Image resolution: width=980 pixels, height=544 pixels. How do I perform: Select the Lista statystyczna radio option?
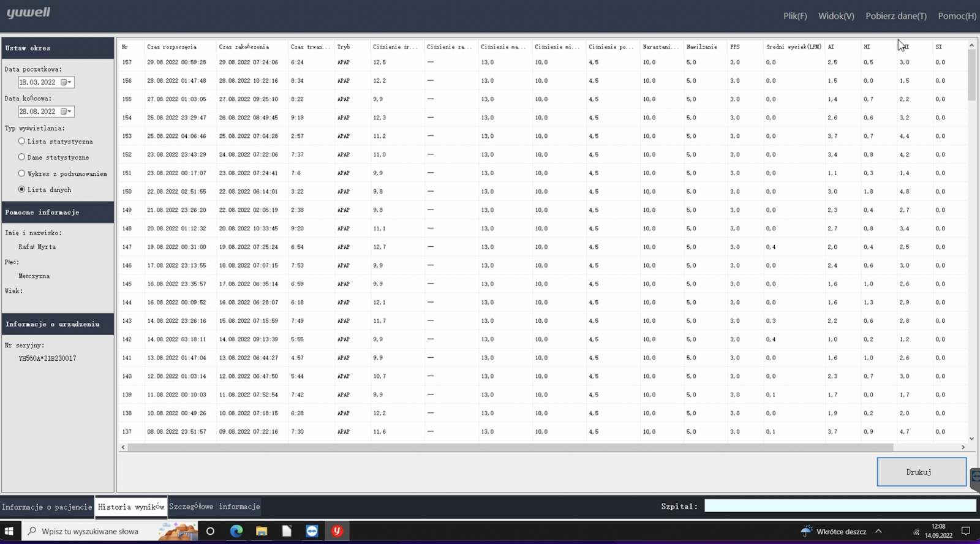(22, 142)
